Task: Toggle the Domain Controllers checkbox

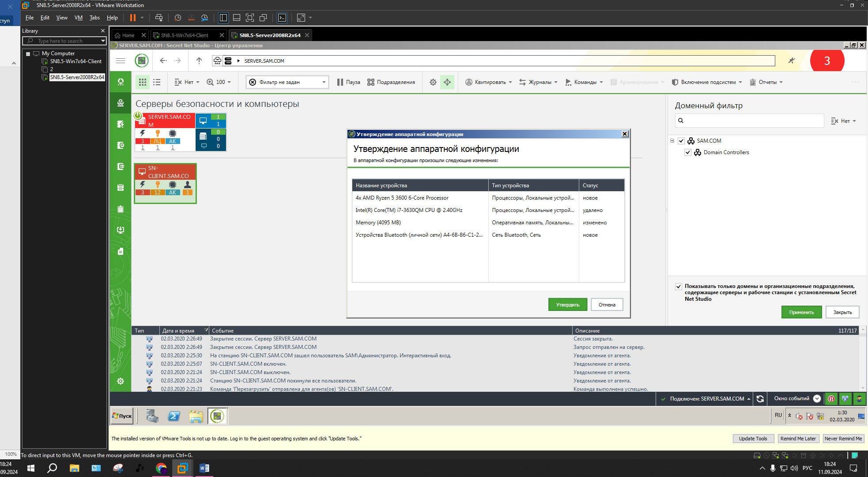Action: coord(688,152)
